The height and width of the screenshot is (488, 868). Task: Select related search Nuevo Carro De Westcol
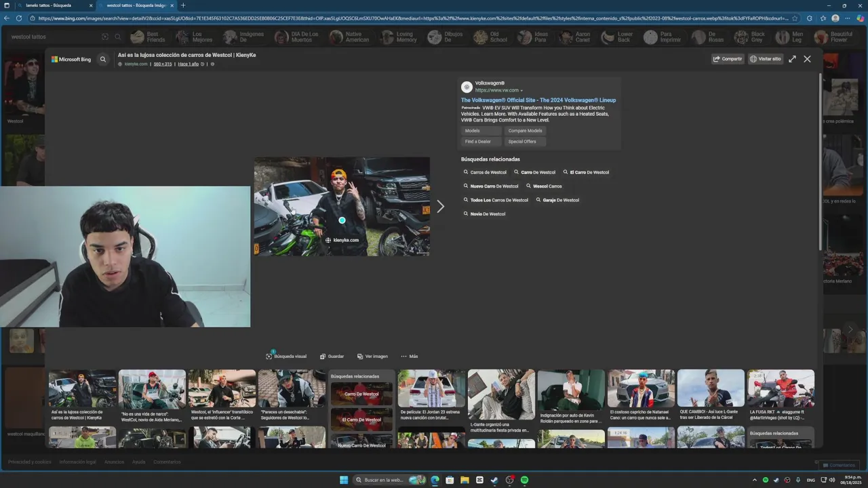point(491,186)
